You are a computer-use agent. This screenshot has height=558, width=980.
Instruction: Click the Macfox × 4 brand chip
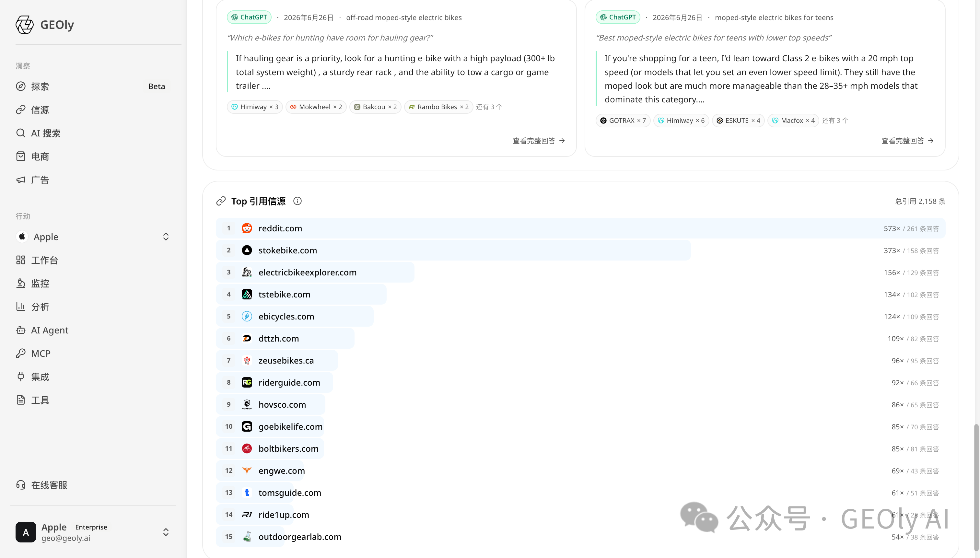coord(793,120)
